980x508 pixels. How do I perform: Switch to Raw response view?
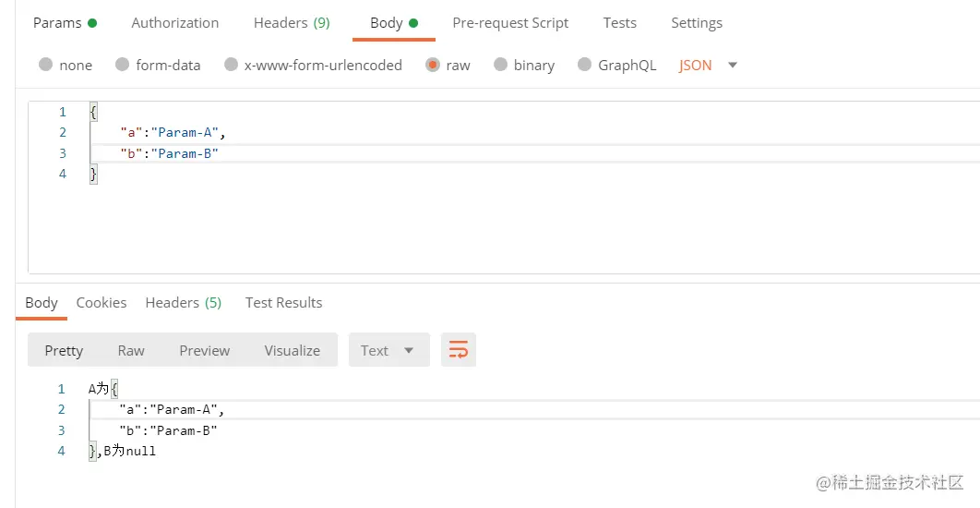[x=131, y=350]
